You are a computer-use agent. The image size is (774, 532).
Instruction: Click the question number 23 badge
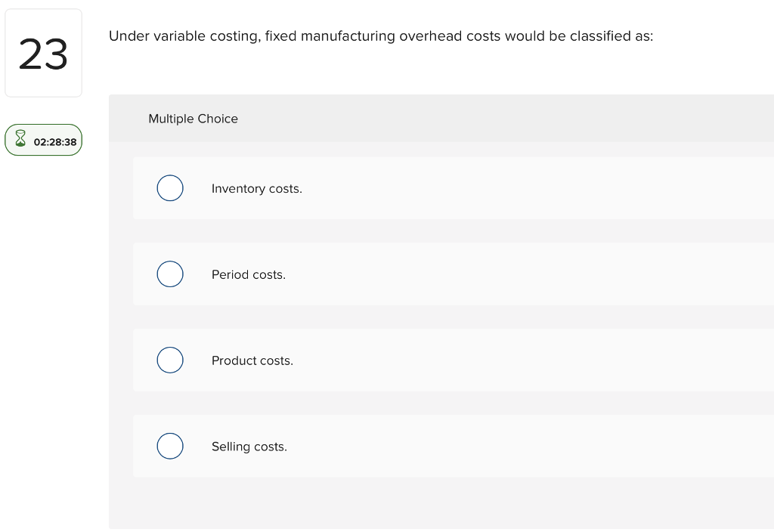tap(43, 52)
